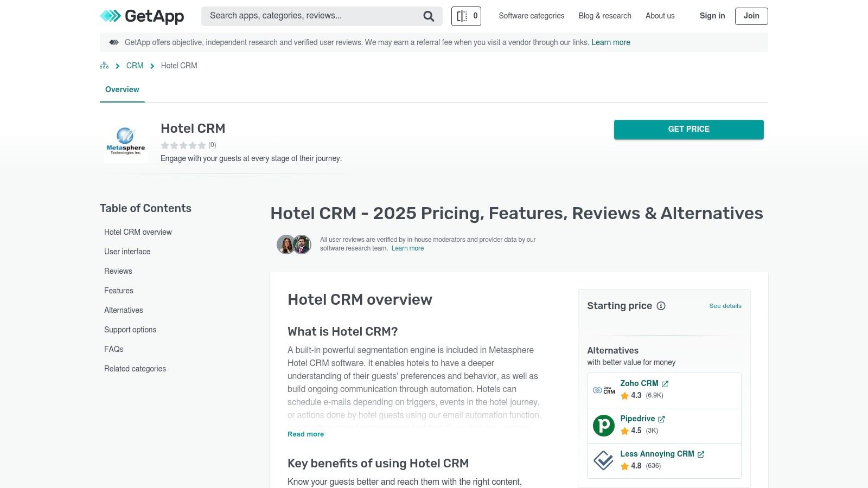Click the Metasphere Hotel CRM logo
This screenshot has width=868, height=488.
coord(125,142)
